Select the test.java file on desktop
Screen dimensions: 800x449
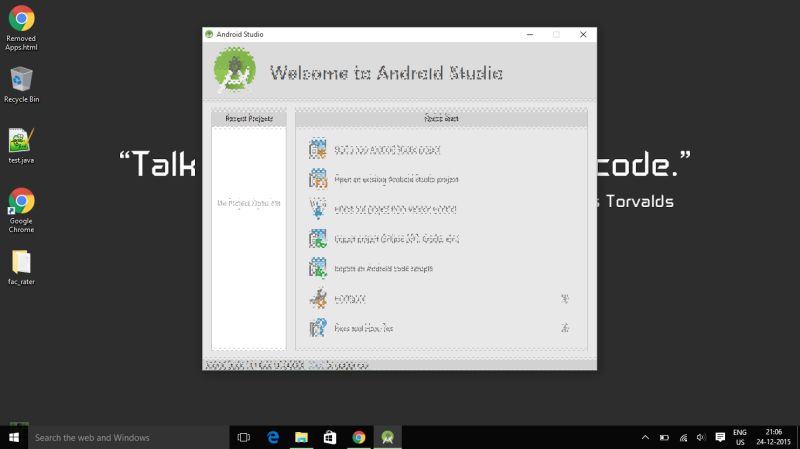(x=21, y=146)
